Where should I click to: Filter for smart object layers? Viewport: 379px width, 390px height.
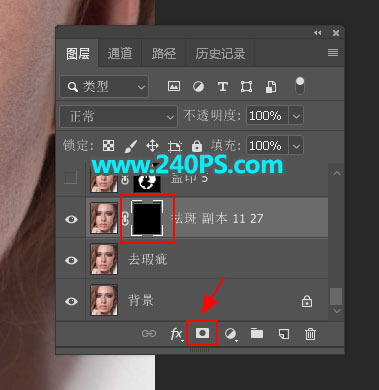(x=271, y=87)
